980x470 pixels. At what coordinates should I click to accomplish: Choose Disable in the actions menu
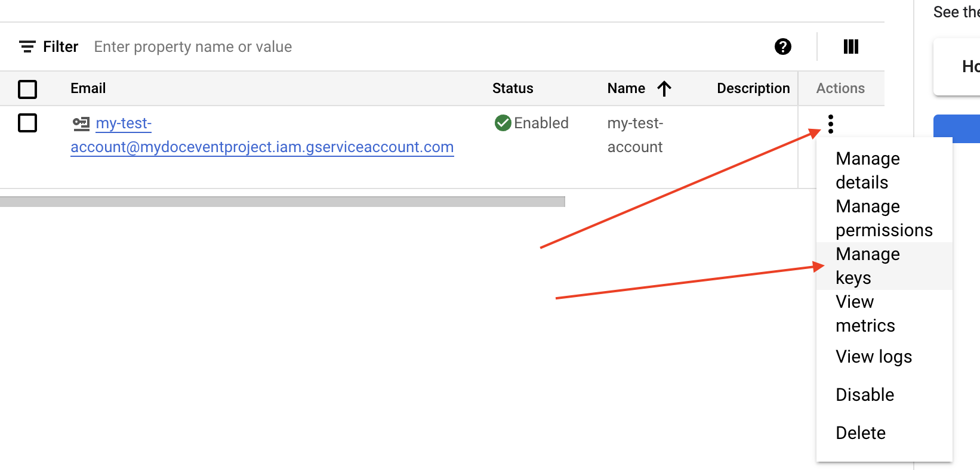(864, 395)
